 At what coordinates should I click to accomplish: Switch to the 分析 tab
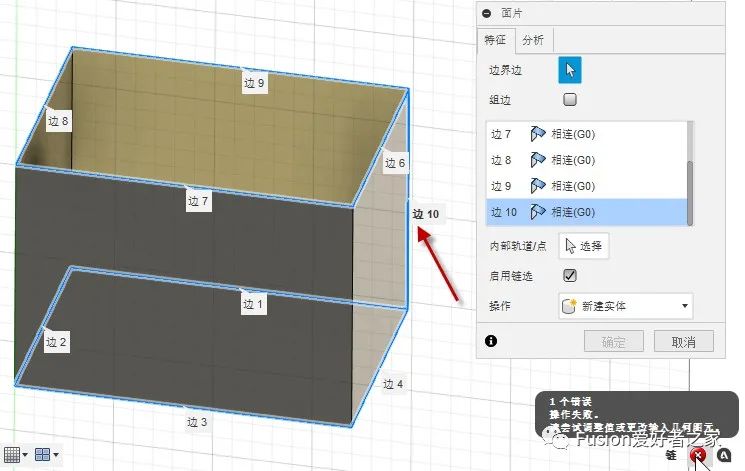tap(533, 40)
